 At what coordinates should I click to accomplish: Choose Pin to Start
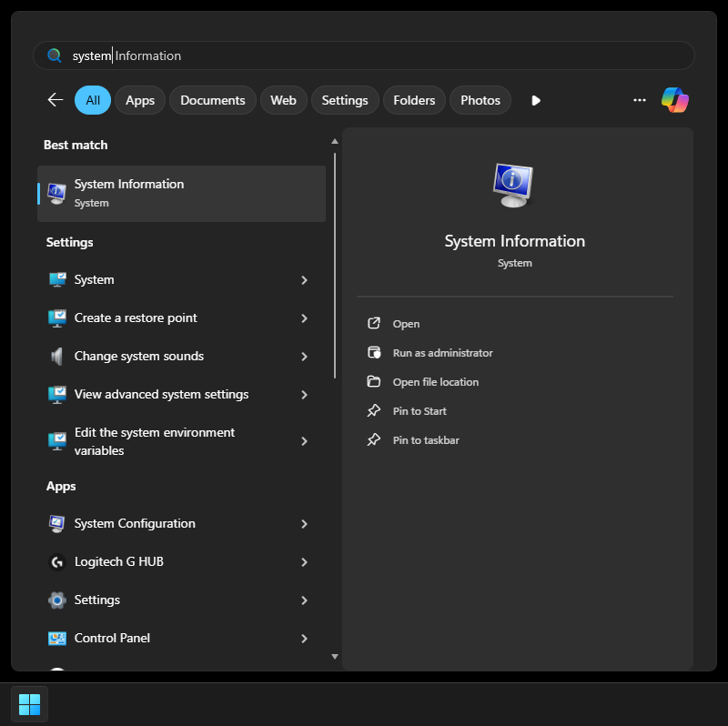420,411
